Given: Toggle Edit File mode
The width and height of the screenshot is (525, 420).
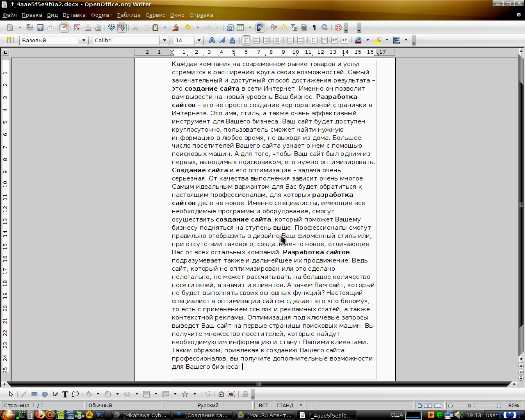Looking at the screenshot, I should coord(64,27).
